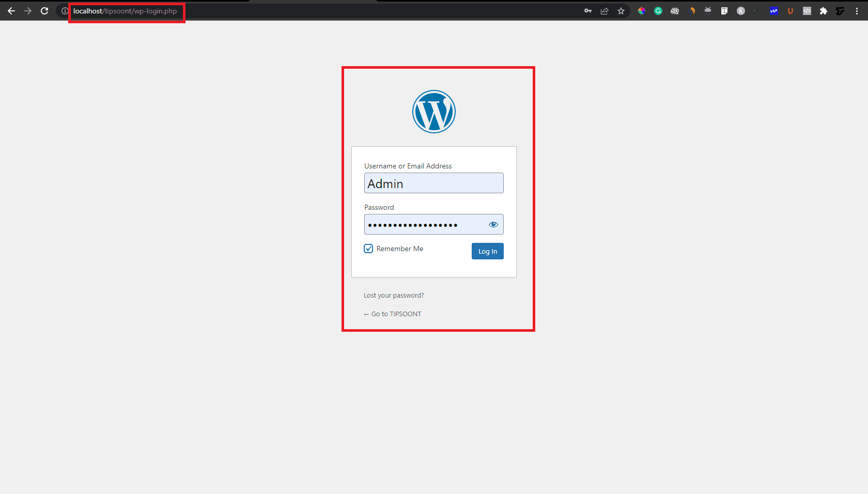Open the orange U extension icon
Screen dimensions: 868x494
(x=791, y=11)
